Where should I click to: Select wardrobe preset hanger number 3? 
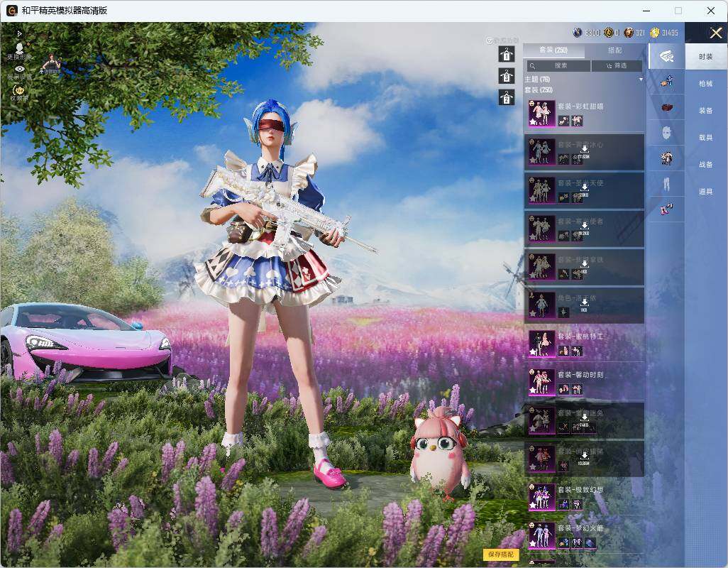tap(507, 76)
